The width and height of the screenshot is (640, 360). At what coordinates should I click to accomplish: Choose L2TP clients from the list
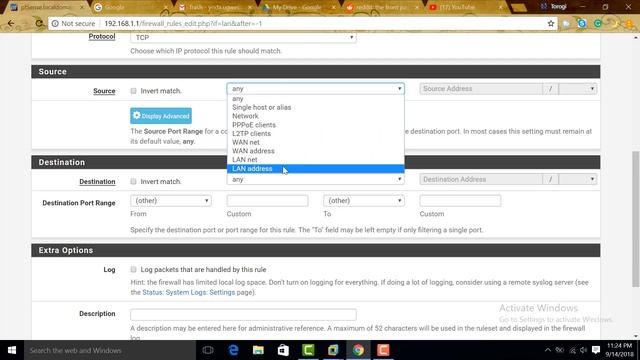(x=316, y=133)
